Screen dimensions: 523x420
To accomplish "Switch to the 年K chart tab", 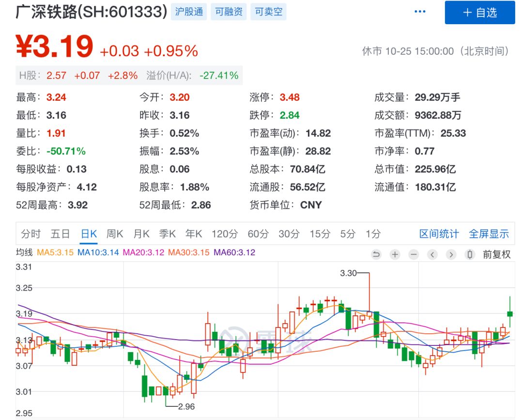I will (194, 234).
